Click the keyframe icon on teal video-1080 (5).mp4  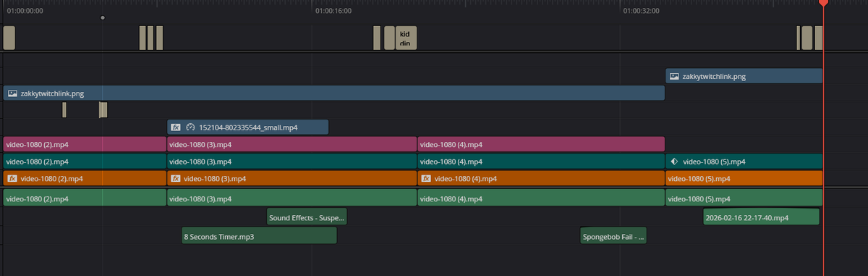pyautogui.click(x=674, y=162)
